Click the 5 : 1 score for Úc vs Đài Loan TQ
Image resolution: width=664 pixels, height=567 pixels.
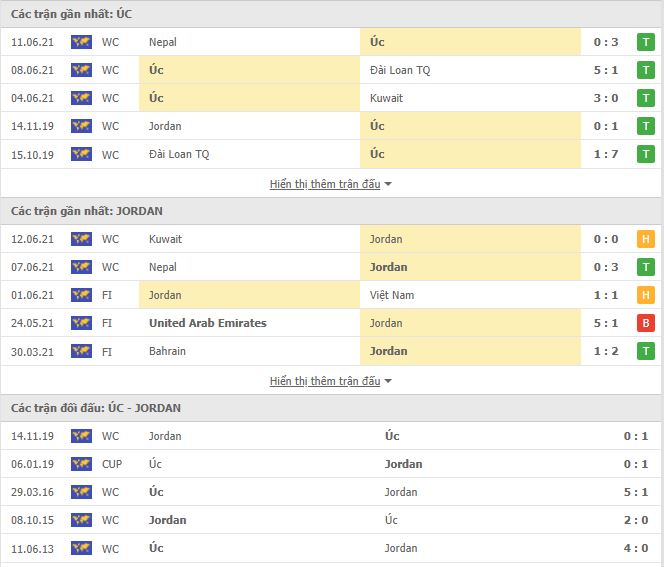(x=606, y=70)
